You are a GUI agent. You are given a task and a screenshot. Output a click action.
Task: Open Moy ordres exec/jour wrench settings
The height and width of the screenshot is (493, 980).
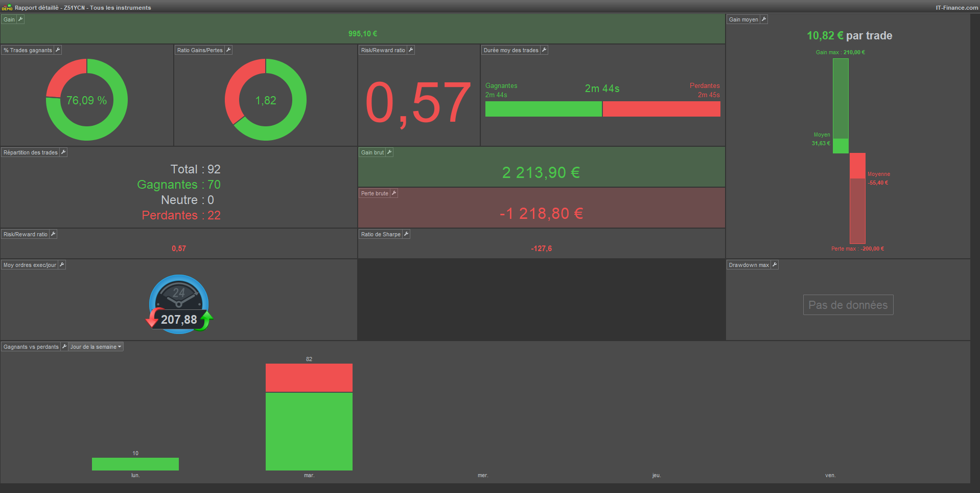(x=62, y=265)
